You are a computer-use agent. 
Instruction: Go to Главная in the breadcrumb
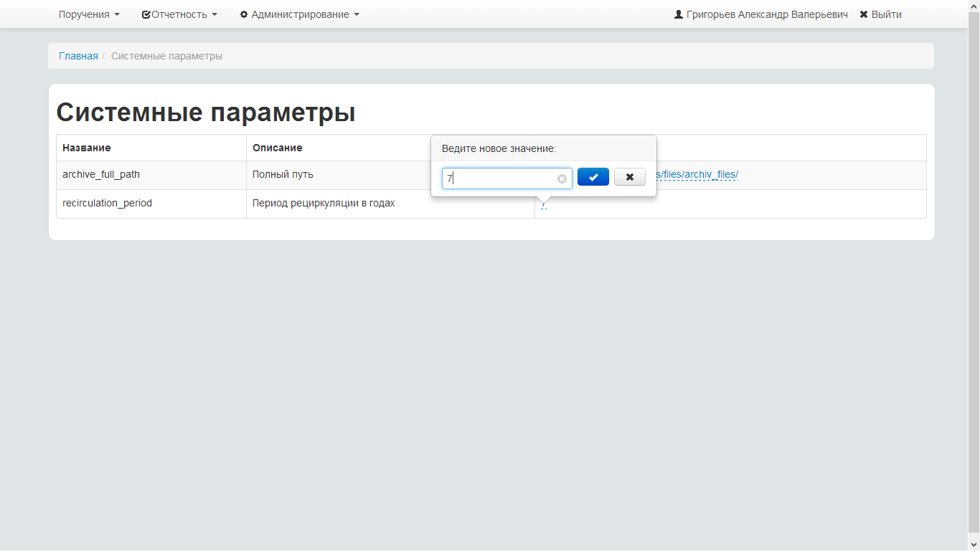78,56
